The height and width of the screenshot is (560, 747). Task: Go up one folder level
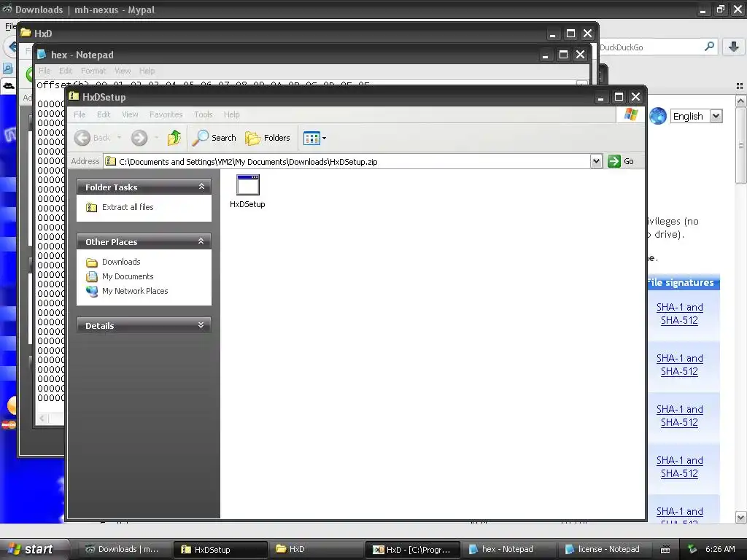point(174,138)
